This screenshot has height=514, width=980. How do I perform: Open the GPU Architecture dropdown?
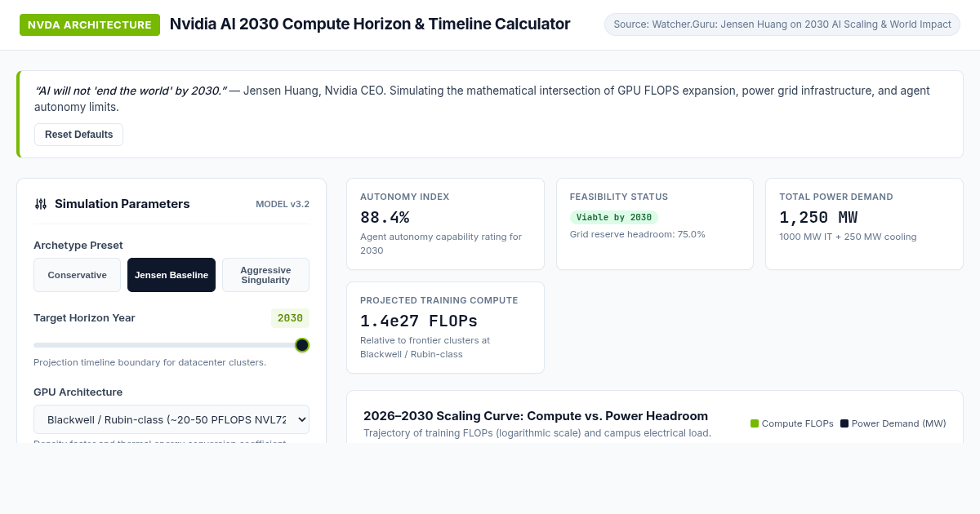click(x=171, y=419)
